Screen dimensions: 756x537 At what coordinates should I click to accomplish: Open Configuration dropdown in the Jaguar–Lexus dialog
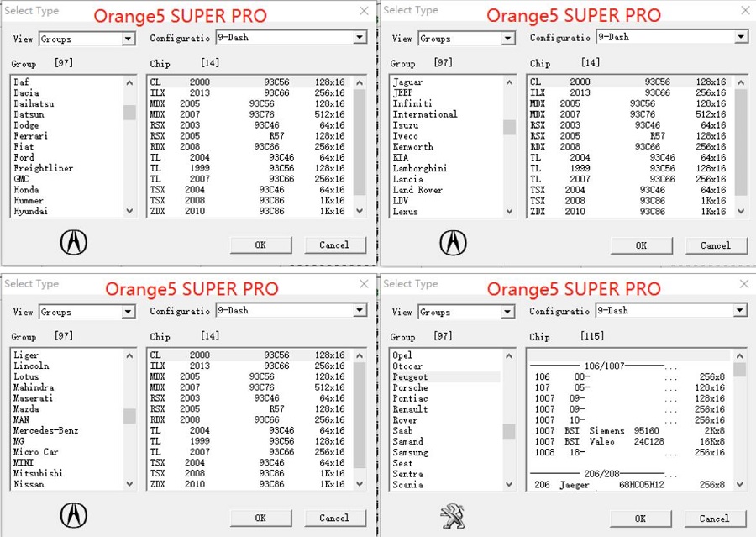click(x=741, y=37)
